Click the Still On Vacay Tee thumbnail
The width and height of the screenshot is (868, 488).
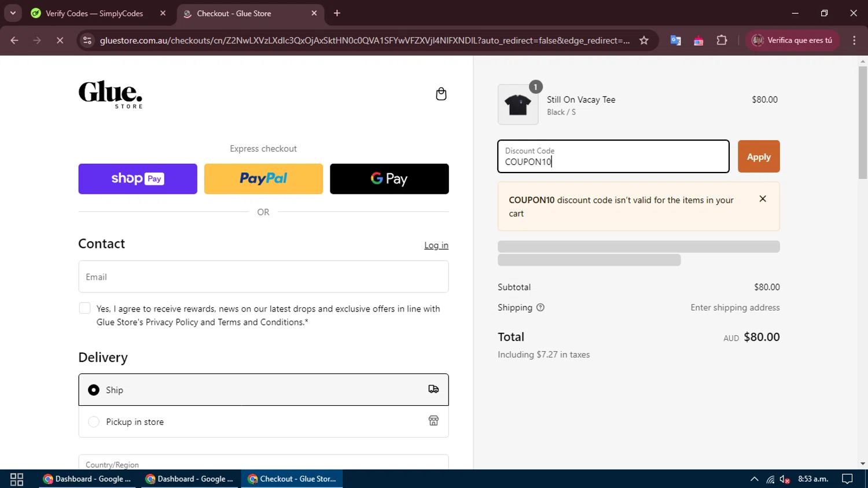click(518, 105)
